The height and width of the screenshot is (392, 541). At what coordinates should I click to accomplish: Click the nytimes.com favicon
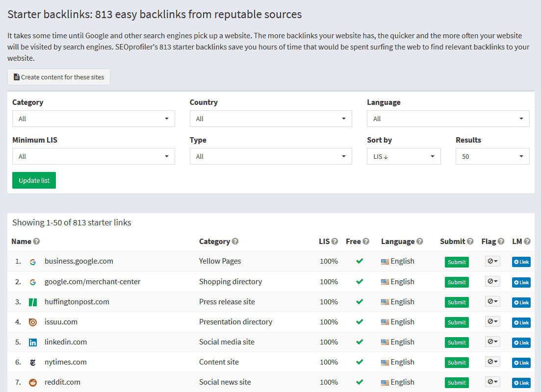(x=33, y=362)
